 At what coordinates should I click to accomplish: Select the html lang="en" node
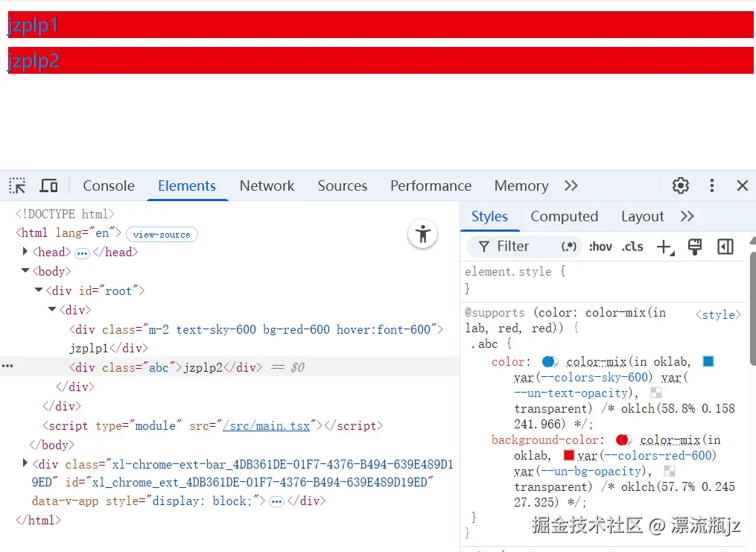(68, 233)
